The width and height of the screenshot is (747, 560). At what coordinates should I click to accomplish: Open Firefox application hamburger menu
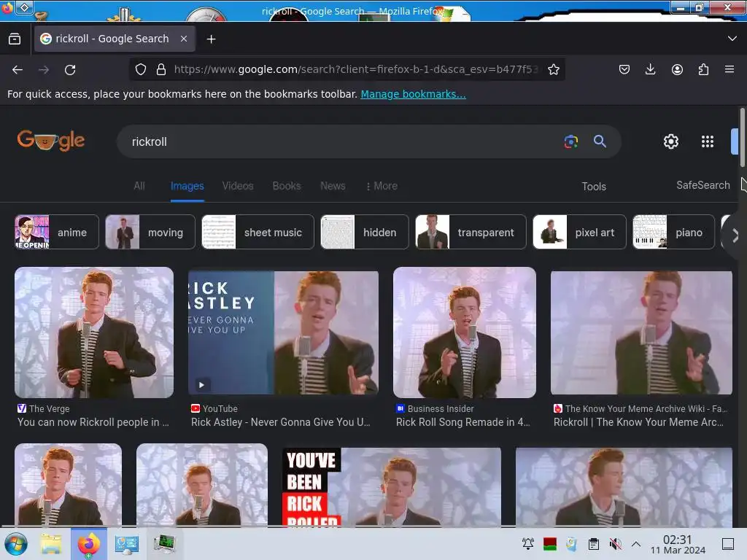pyautogui.click(x=729, y=69)
